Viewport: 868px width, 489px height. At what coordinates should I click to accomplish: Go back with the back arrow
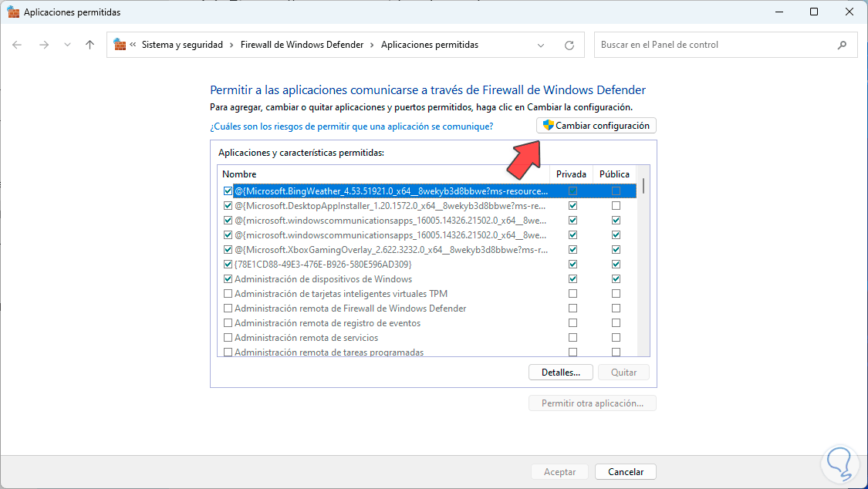point(17,45)
